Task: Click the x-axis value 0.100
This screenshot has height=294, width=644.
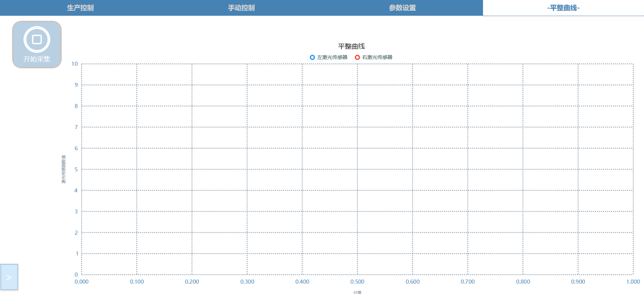Action: point(137,282)
